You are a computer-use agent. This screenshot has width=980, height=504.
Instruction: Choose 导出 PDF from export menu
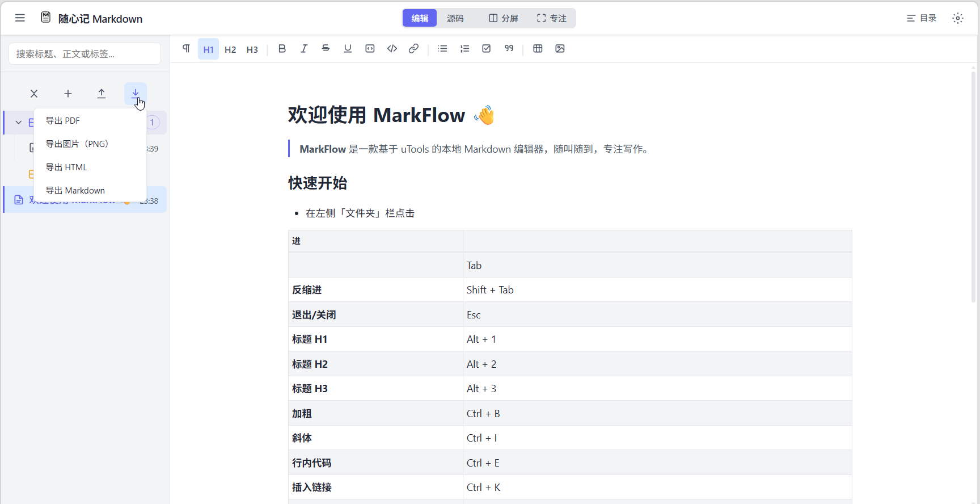[90, 121]
